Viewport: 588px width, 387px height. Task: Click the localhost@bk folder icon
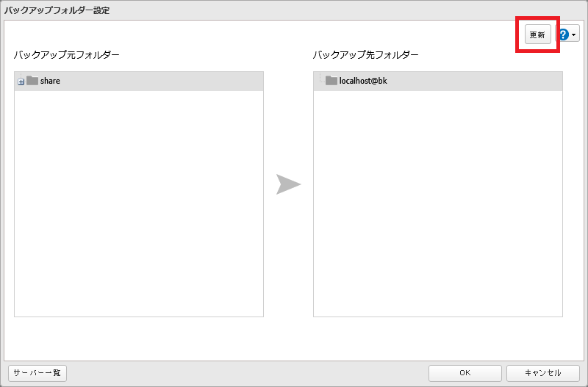(x=331, y=81)
